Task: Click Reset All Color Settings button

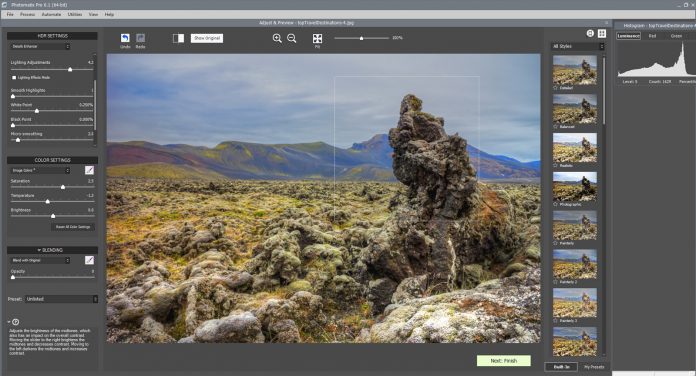Action: tap(73, 227)
